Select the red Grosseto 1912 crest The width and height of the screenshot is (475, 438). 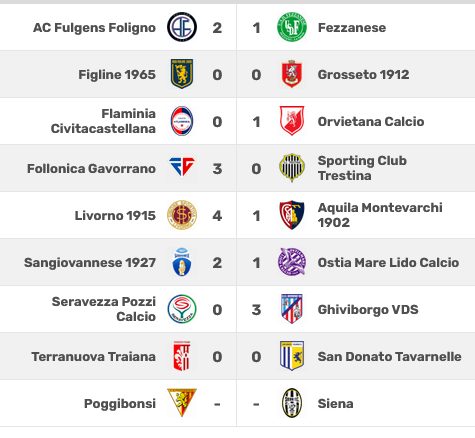pos(292,74)
